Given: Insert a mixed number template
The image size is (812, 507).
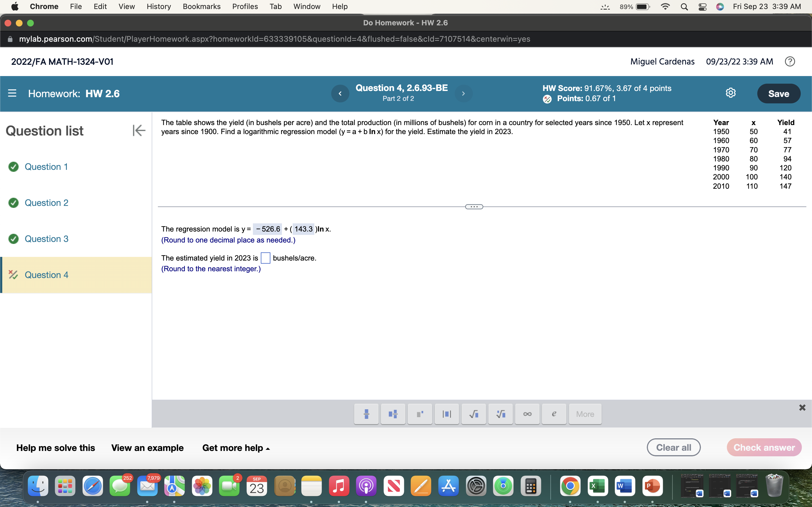Looking at the screenshot, I should coord(392,414).
